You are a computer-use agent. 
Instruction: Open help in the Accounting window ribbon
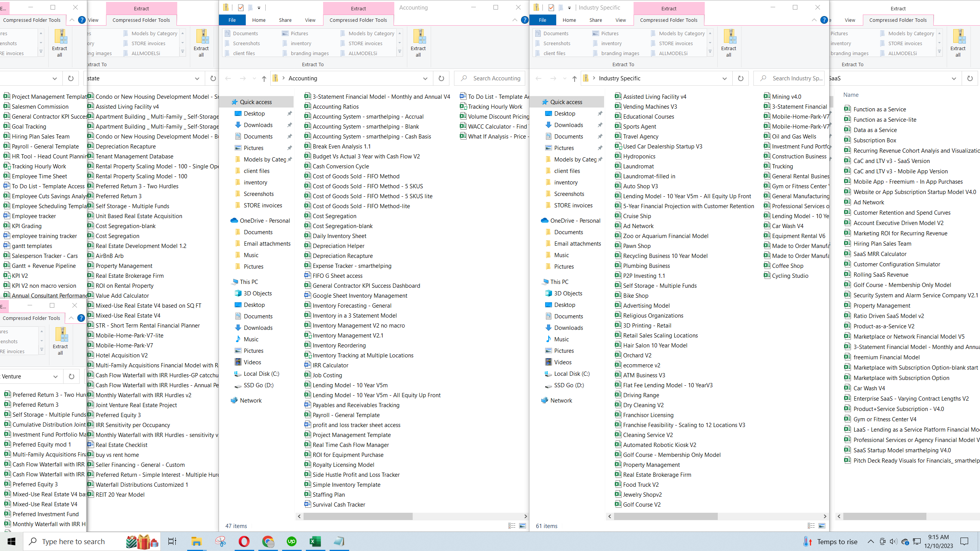pyautogui.click(x=525, y=20)
